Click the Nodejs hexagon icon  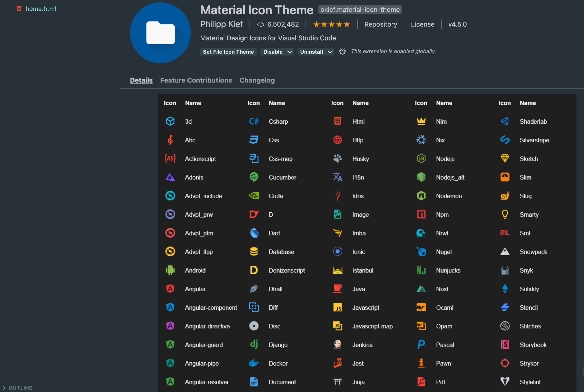point(421,159)
